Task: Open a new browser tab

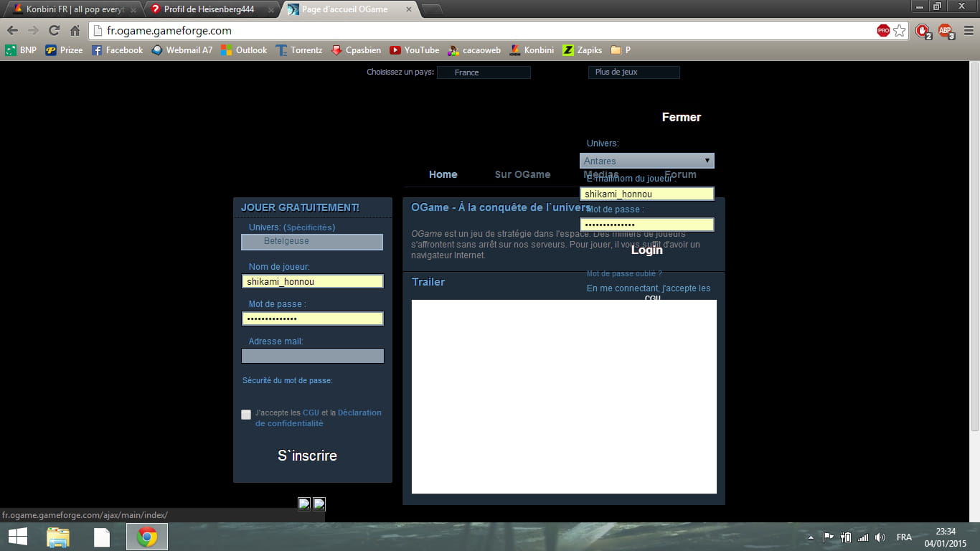Action: [x=431, y=9]
